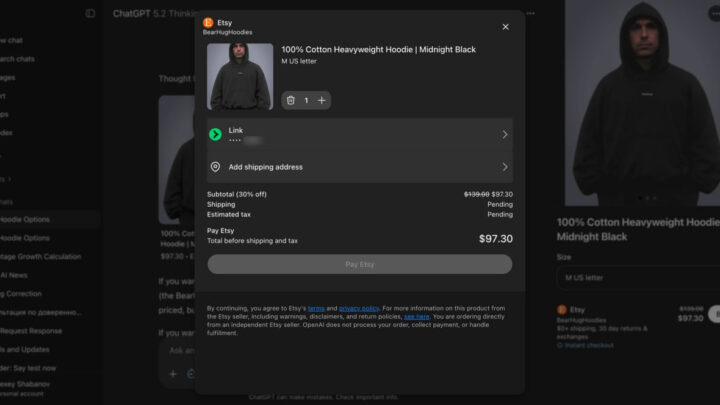Open the size dropdown showing M US letter
This screenshot has width=720, height=405.
click(x=637, y=277)
